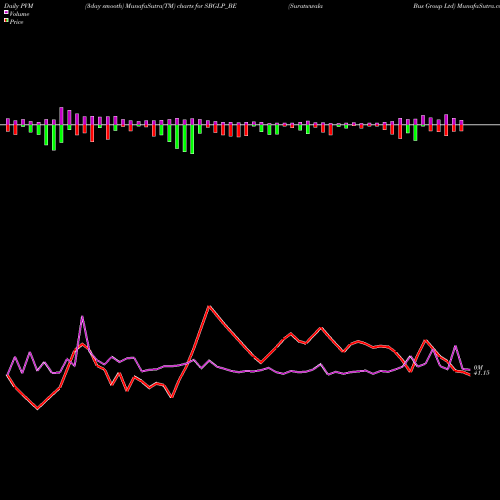Click the tallest green bar below the baseline

click(192, 139)
